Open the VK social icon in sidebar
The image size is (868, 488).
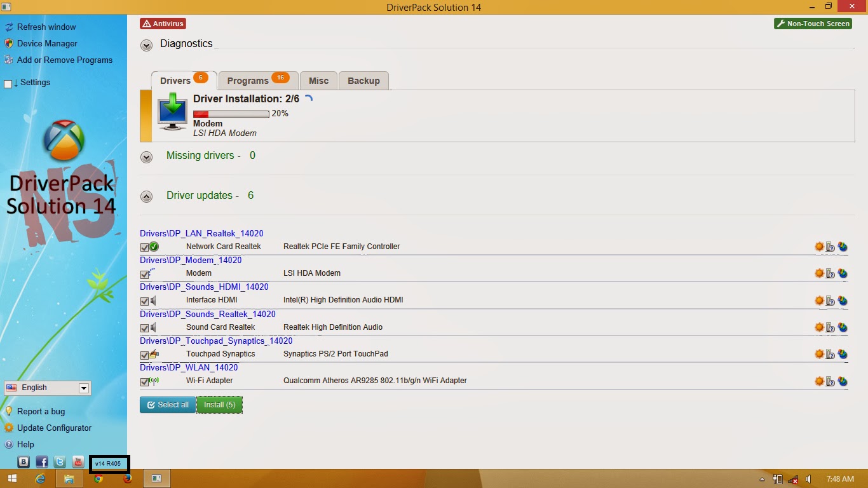[24, 462]
